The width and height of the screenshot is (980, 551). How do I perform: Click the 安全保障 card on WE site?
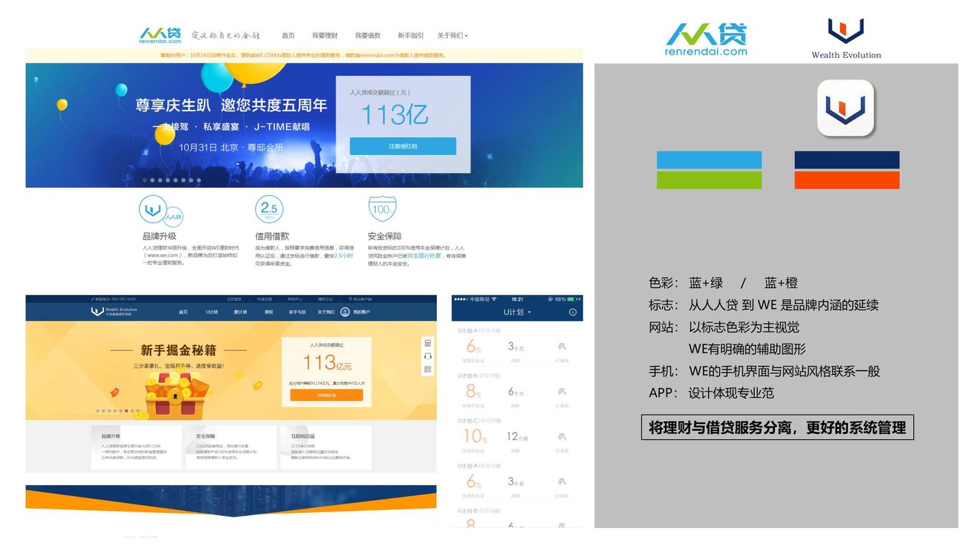231,448
